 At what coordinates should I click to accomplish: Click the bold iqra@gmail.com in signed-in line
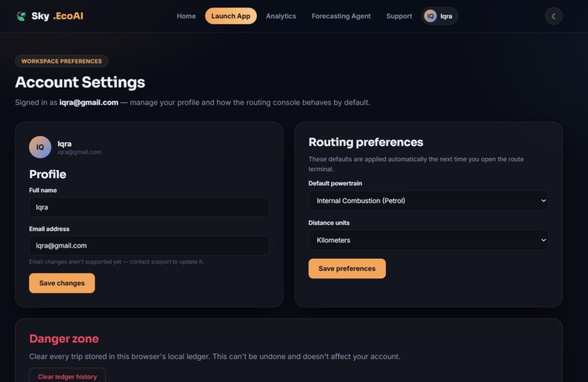tap(89, 102)
